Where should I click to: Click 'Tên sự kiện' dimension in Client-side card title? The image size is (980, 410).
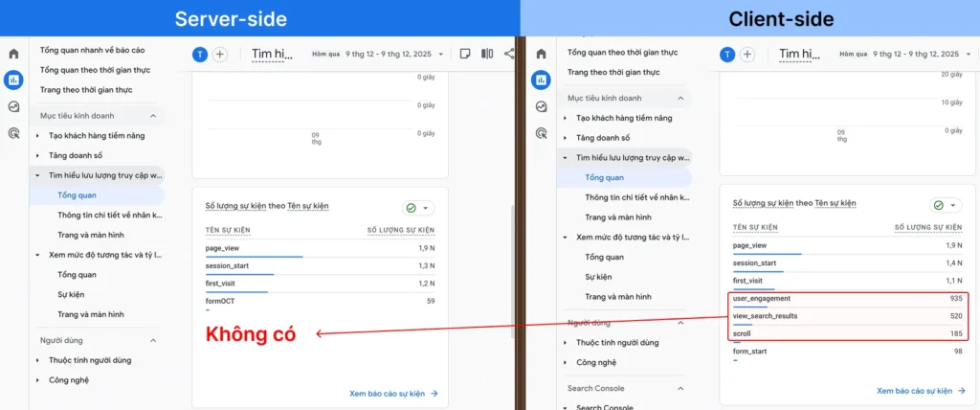[x=835, y=203]
